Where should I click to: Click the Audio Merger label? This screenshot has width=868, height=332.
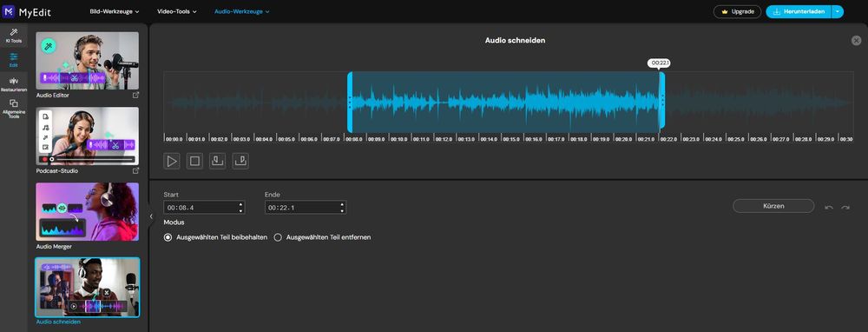coord(54,246)
